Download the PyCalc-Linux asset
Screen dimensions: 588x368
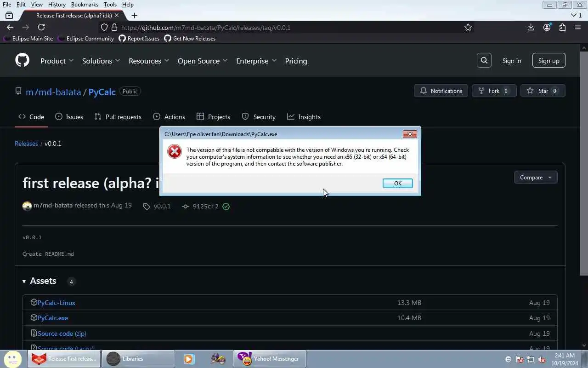(57, 303)
